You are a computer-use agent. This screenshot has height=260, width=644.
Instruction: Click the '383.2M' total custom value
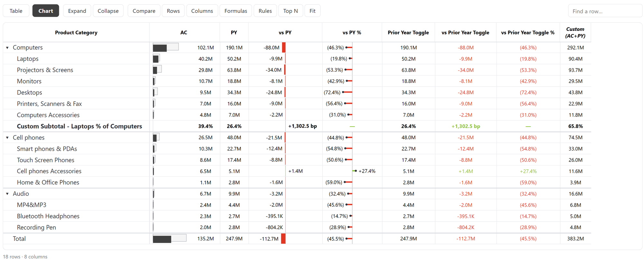pos(575,239)
